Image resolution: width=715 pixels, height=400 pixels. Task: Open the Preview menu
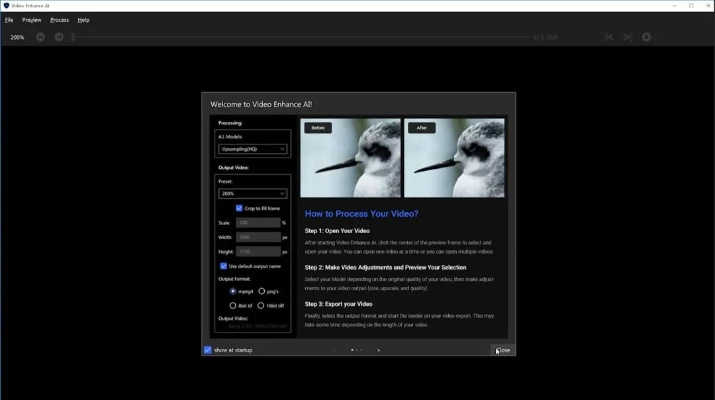pos(32,20)
